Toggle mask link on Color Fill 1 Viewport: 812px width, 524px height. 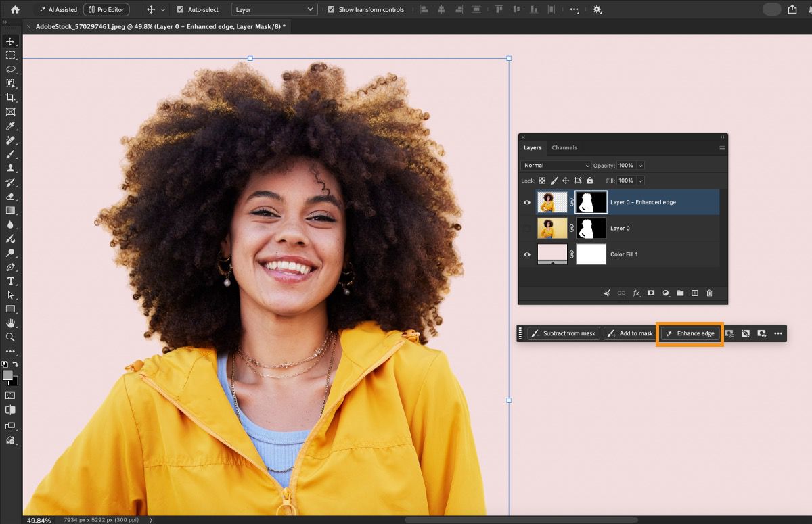click(571, 254)
